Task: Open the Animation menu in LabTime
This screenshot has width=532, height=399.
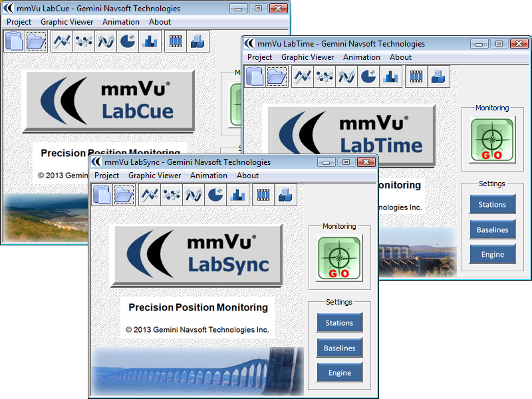Action: (x=362, y=57)
